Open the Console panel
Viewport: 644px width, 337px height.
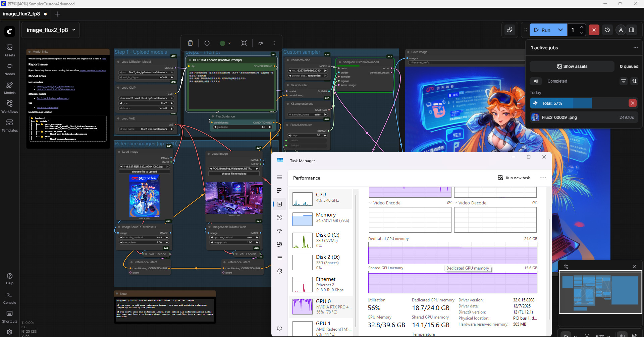click(9, 297)
